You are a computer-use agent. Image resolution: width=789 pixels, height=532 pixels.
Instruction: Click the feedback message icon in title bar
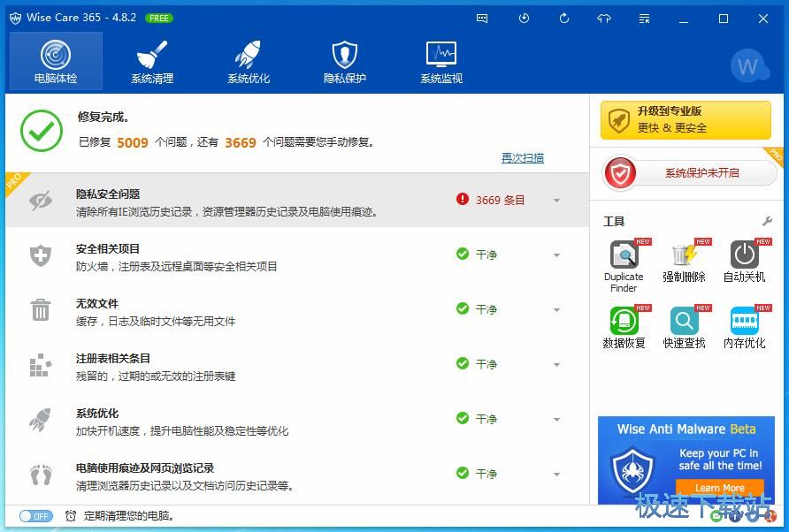(x=482, y=19)
